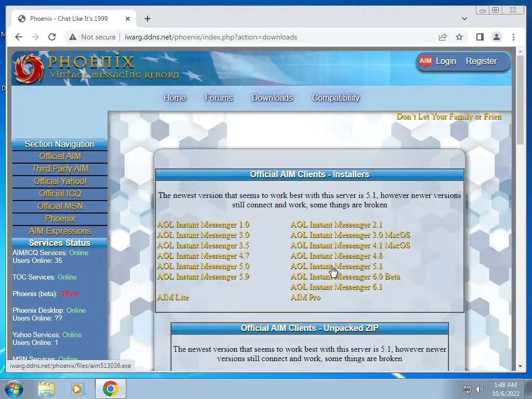The height and width of the screenshot is (399, 532).
Task: Open the network tray icon
Action: tap(467, 389)
